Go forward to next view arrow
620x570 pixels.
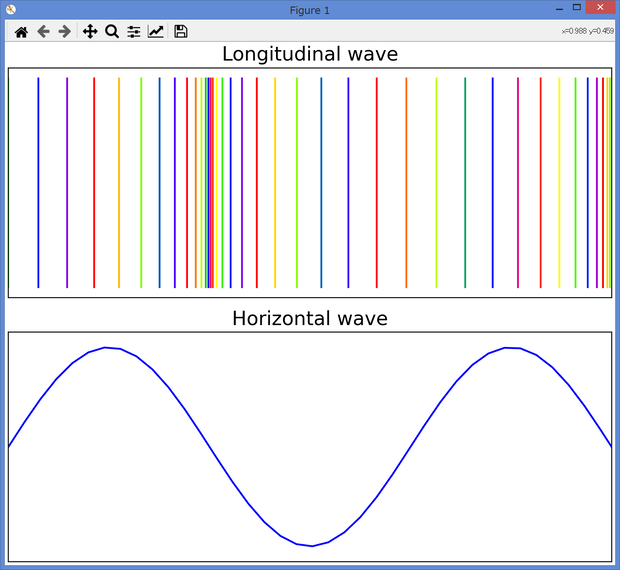pyautogui.click(x=64, y=31)
